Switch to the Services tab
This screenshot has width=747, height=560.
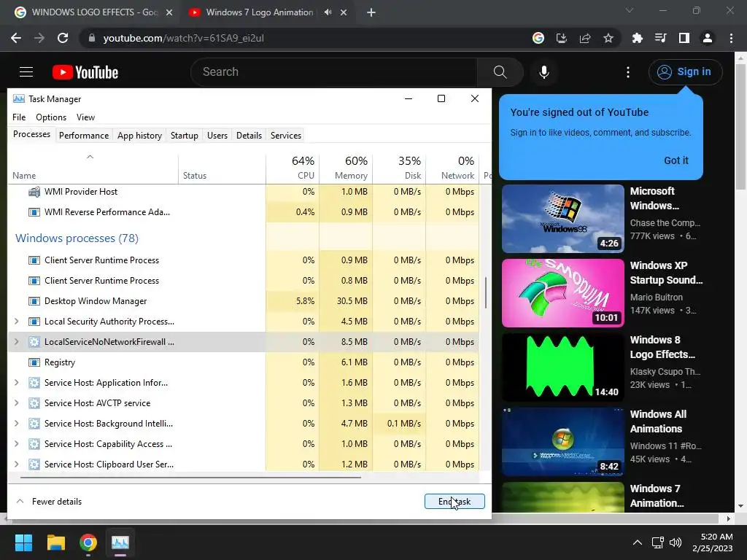click(286, 135)
